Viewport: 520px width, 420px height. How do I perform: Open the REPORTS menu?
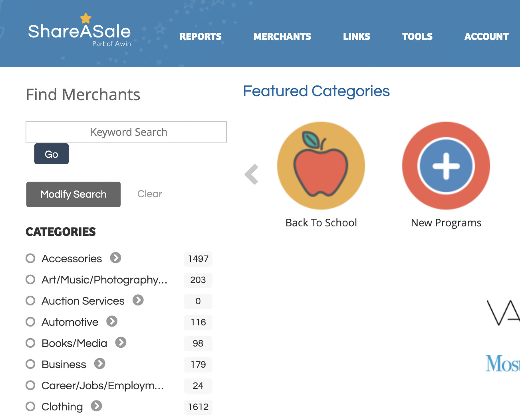[200, 36]
